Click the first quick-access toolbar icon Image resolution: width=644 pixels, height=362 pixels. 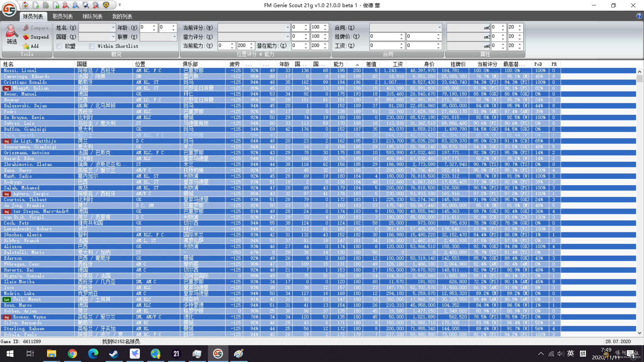pos(25,5)
